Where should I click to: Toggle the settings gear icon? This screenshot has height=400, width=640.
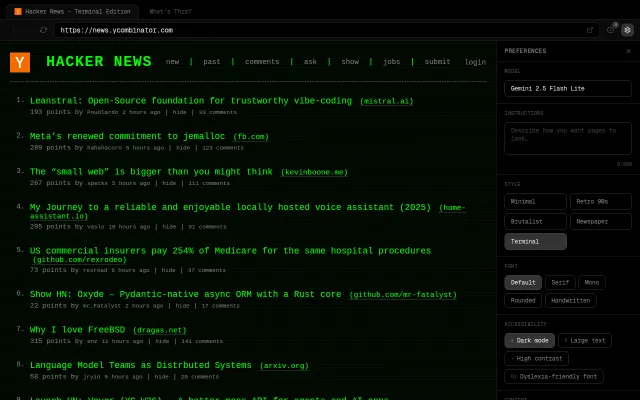(627, 30)
